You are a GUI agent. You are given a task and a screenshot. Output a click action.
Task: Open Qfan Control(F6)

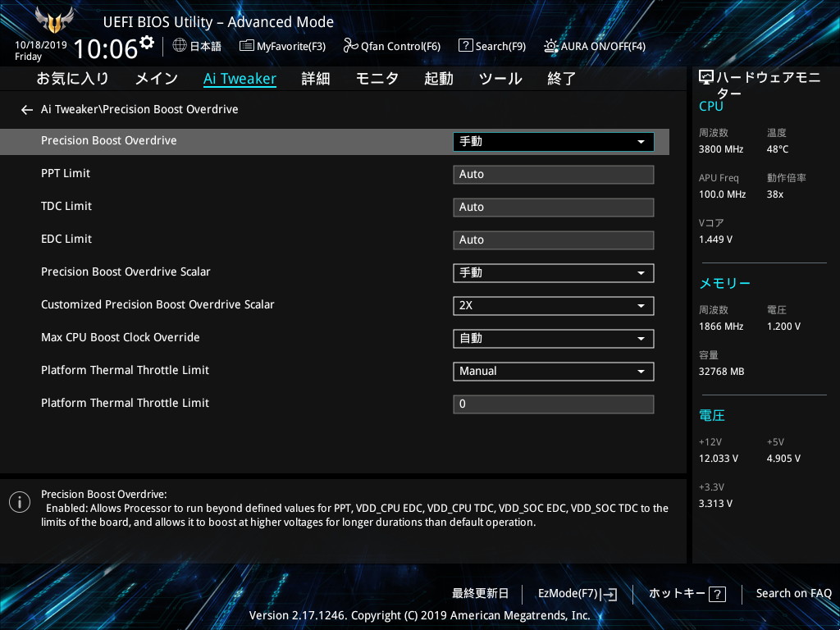[391, 46]
